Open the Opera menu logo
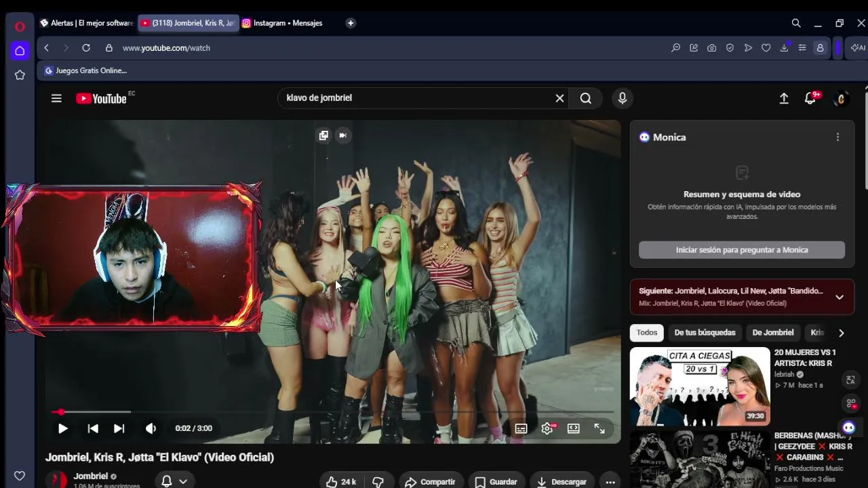The height and width of the screenshot is (488, 868). click(x=20, y=26)
